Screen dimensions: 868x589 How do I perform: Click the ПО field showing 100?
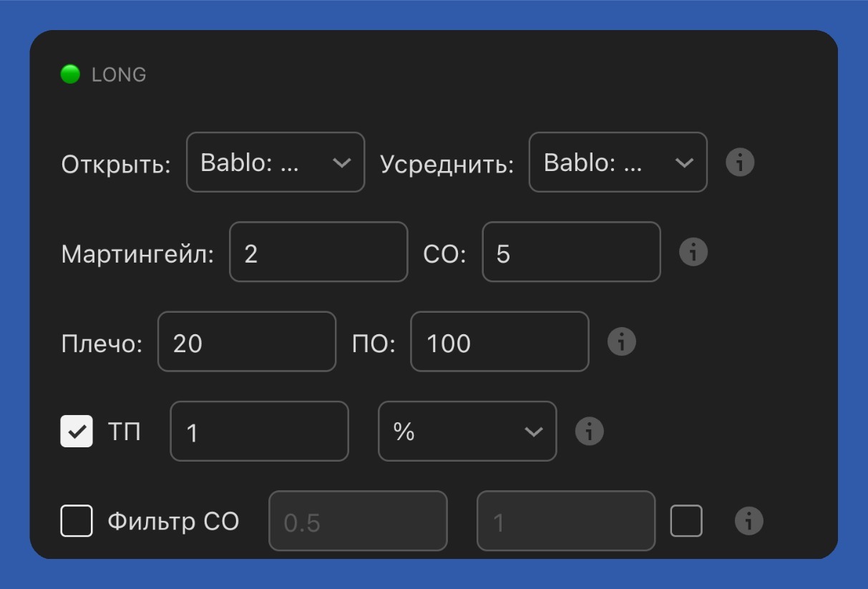pos(499,341)
